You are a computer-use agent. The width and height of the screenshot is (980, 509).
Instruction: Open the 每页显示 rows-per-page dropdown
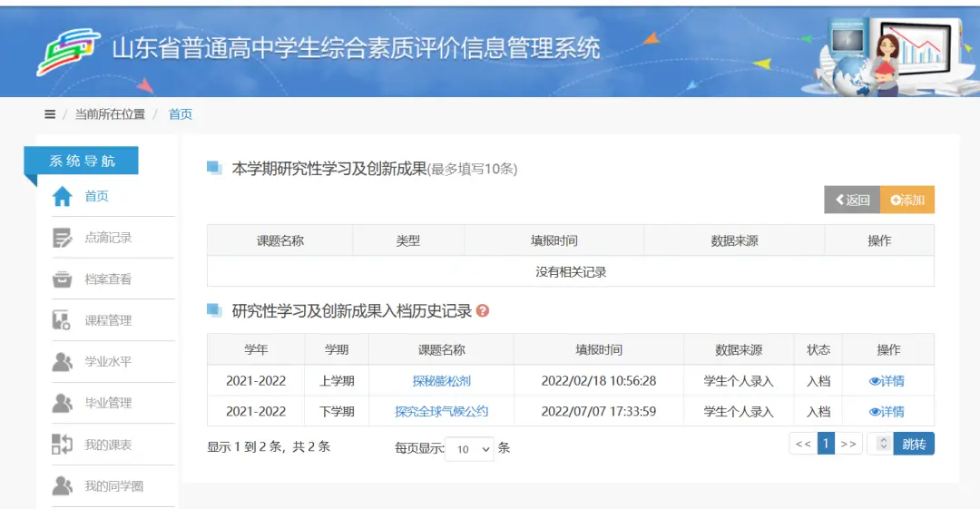469,449
